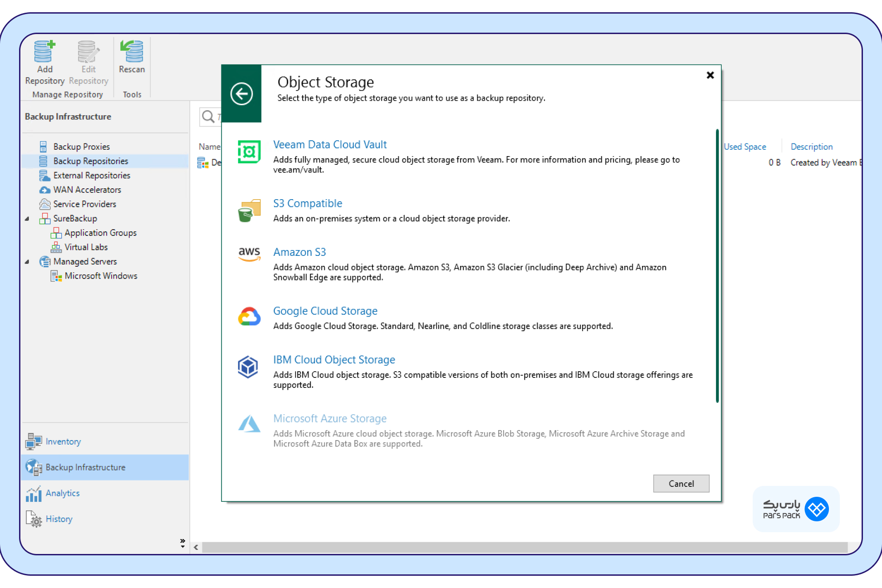The width and height of the screenshot is (882, 588).
Task: Cancel the Object Storage dialog
Action: [681, 484]
